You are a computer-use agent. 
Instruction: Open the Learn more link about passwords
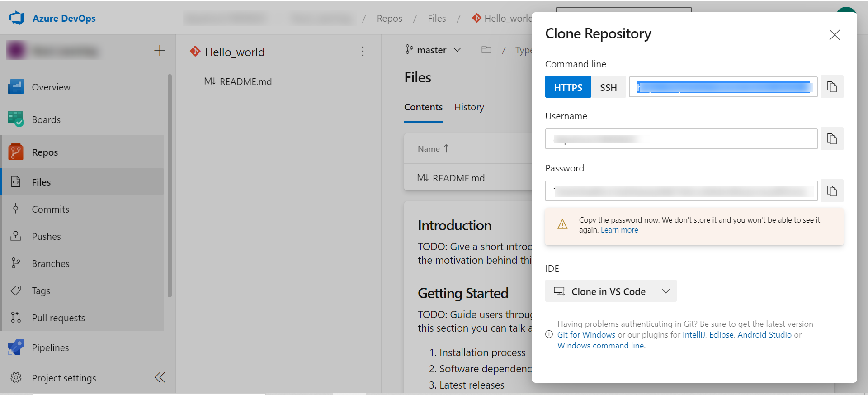(619, 230)
